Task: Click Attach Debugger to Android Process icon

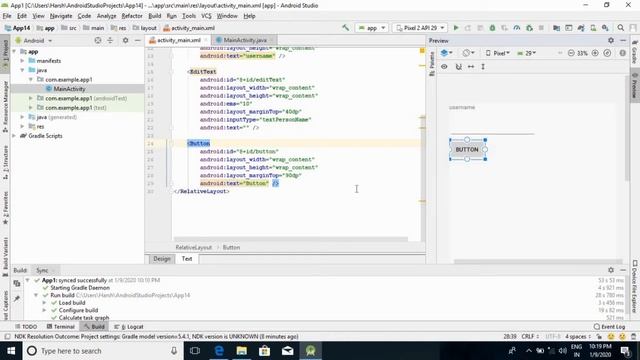Action: tap(529, 28)
